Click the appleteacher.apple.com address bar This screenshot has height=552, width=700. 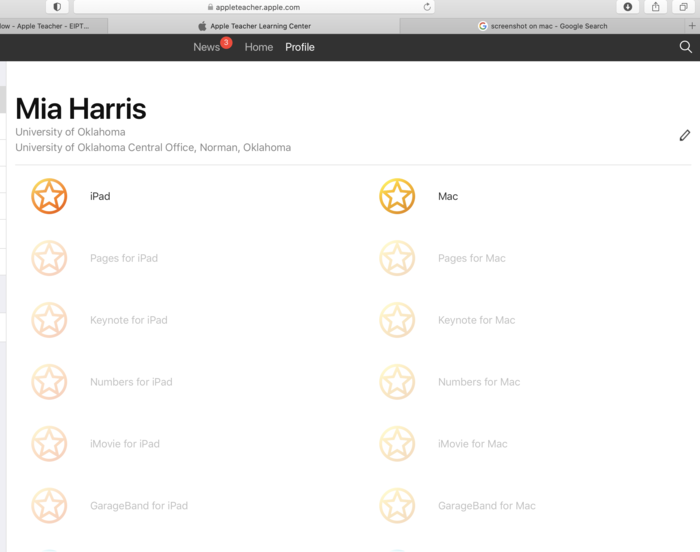(x=258, y=7)
